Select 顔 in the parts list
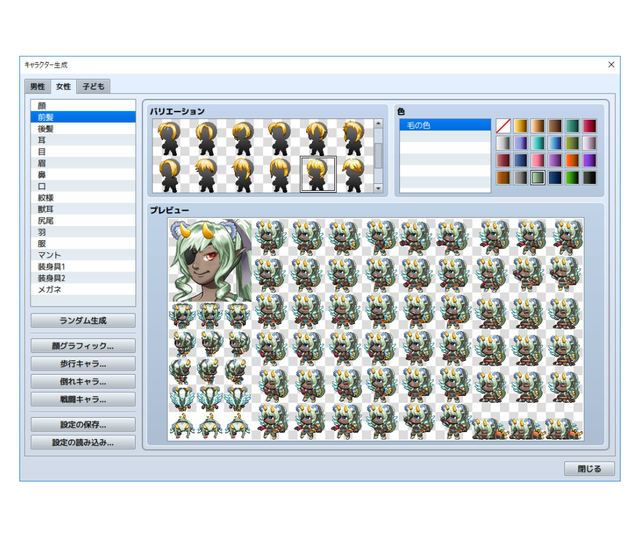The height and width of the screenshot is (538, 640). 83,106
